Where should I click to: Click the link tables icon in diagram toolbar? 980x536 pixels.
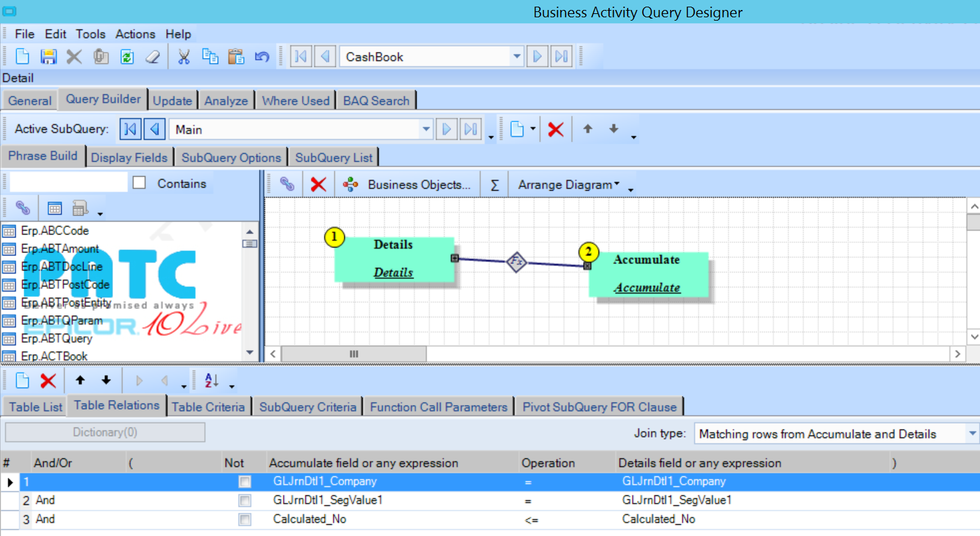pos(287,184)
